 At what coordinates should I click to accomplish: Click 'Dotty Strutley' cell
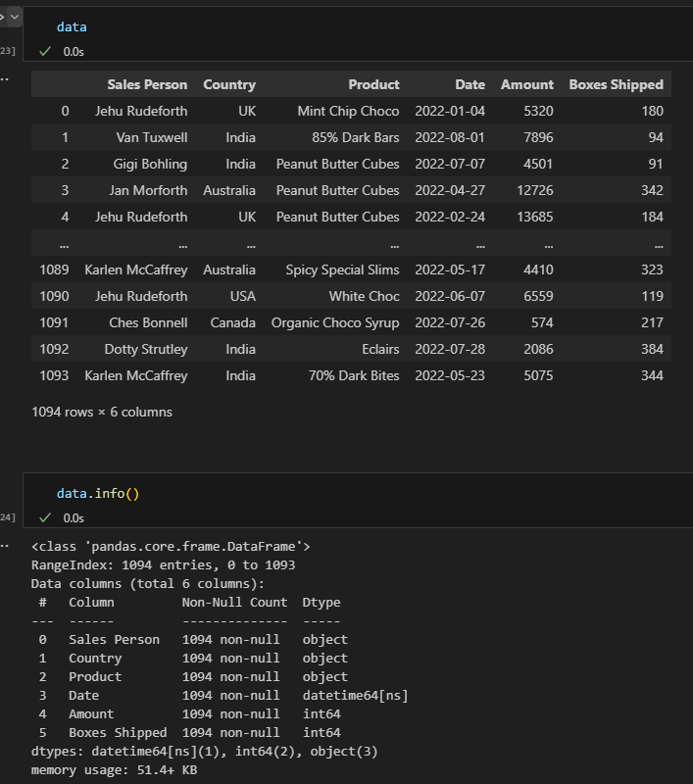tap(146, 350)
